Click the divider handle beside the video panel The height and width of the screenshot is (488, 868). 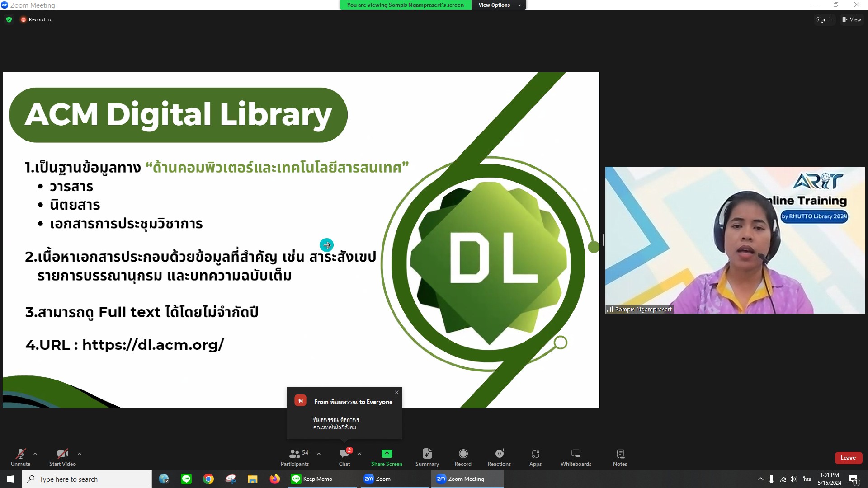coord(602,240)
